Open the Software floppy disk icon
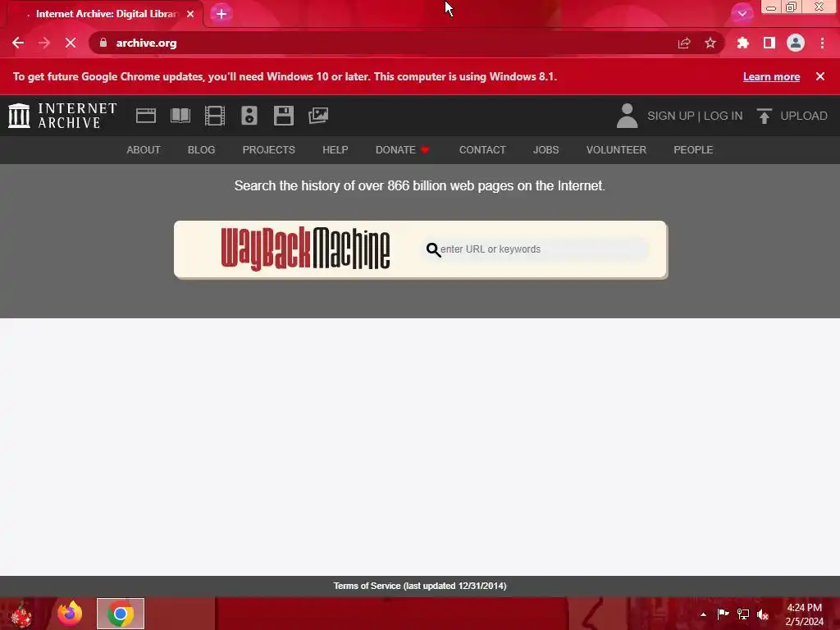840x630 pixels. 283,116
